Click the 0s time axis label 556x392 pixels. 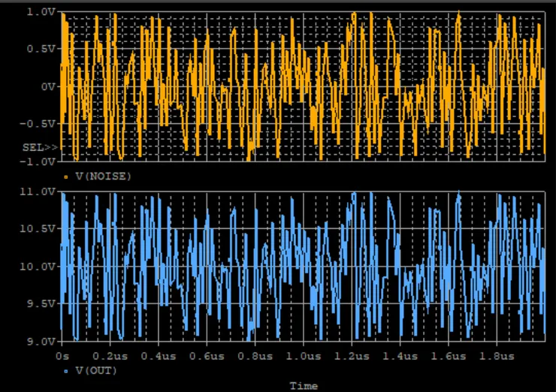pos(62,356)
